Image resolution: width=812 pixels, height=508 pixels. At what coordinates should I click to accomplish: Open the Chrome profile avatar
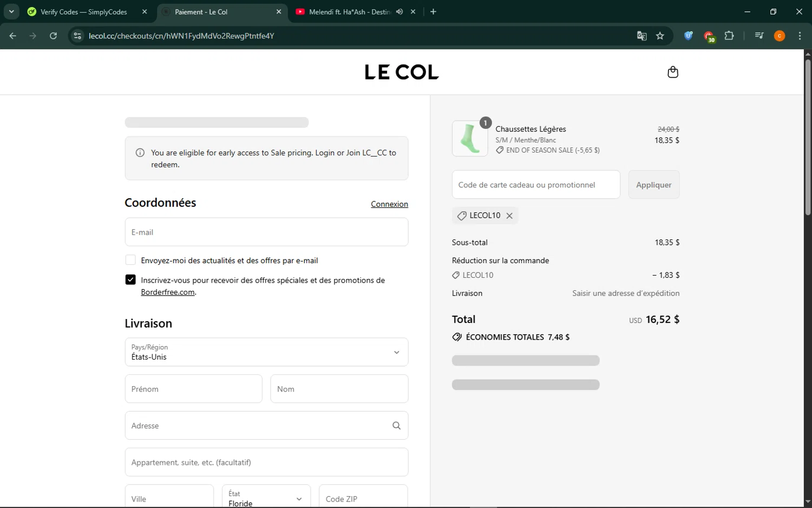coord(780,36)
